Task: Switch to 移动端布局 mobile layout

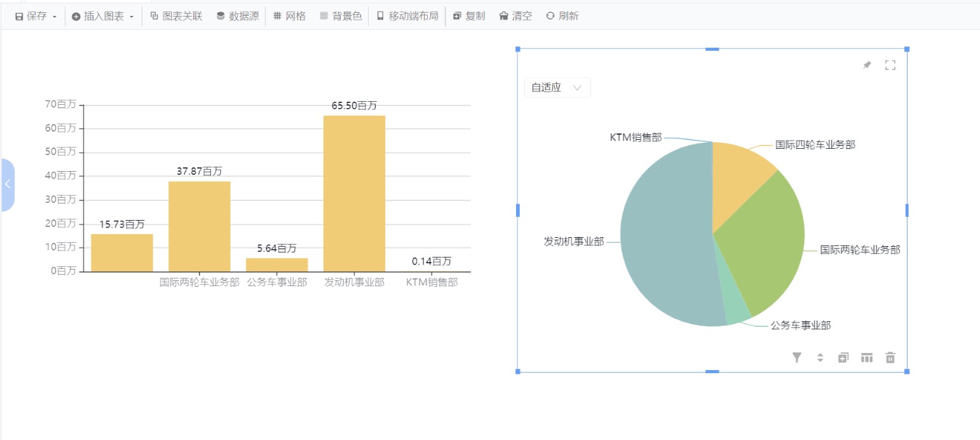Action: (x=407, y=17)
